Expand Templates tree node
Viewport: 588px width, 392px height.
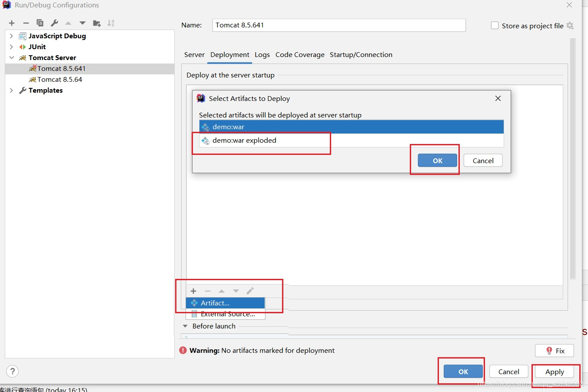pos(11,90)
